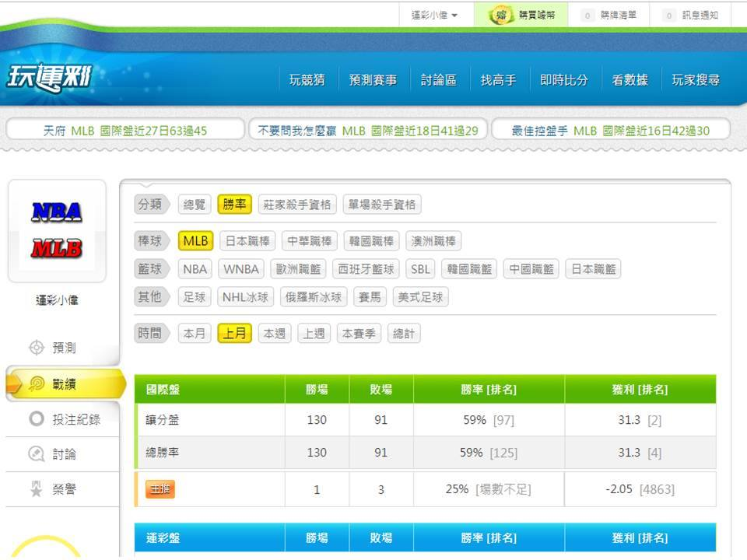Screen dimensions: 747x560
Task: Open the 預測 sidebar section
Action: coord(62,348)
